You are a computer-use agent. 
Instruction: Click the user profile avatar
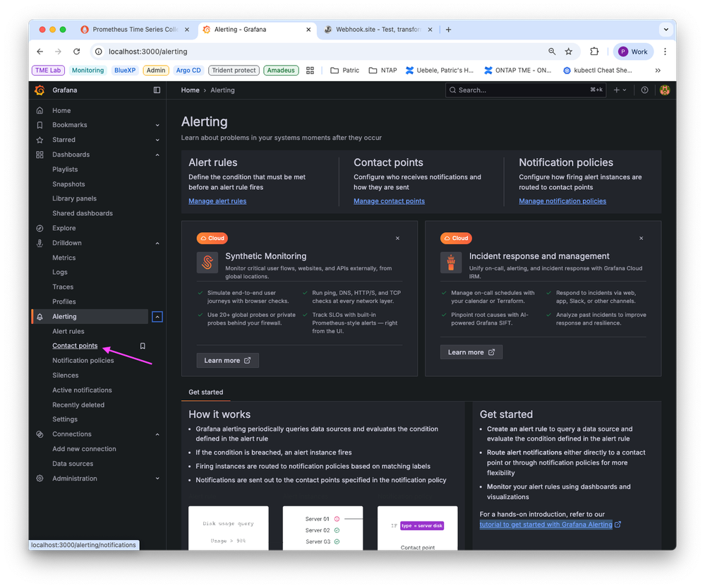[664, 90]
